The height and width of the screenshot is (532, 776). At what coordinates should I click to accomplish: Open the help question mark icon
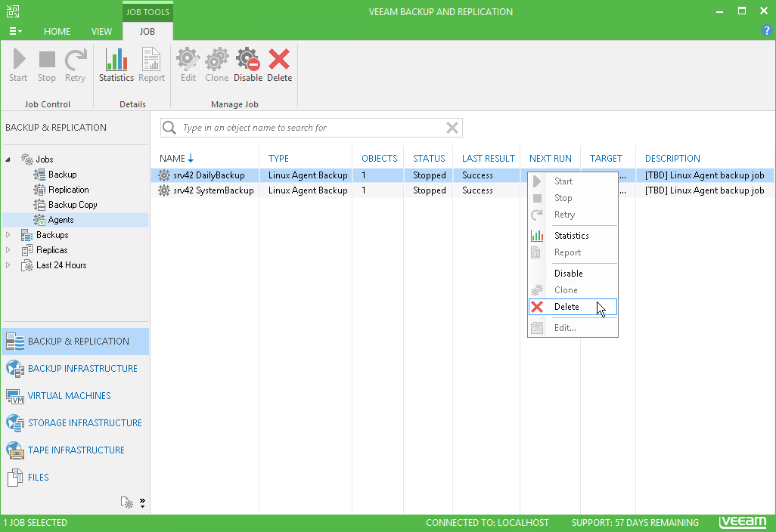766,31
